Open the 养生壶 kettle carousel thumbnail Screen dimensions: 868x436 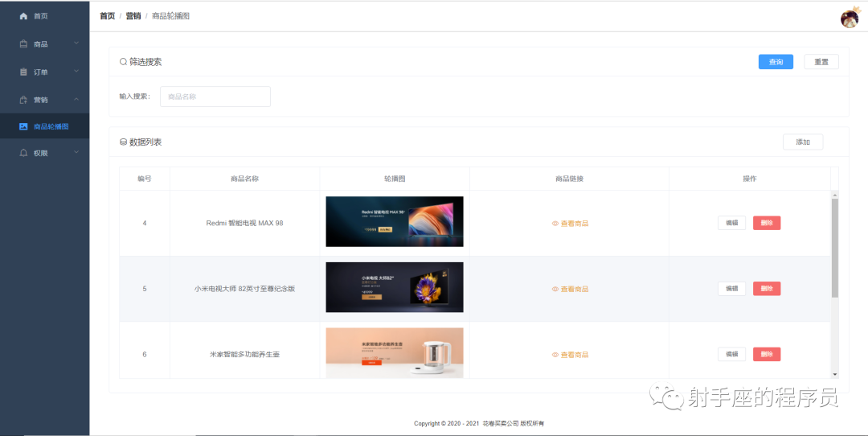pyautogui.click(x=395, y=353)
